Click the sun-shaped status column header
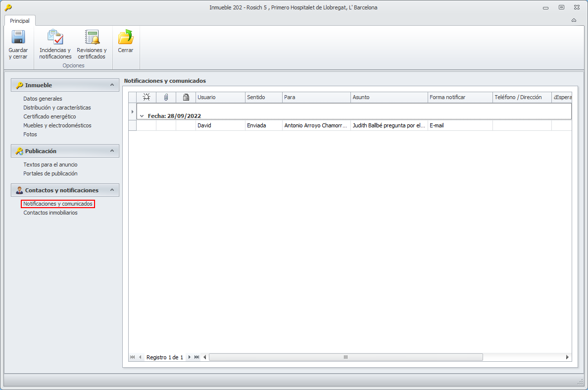This screenshot has width=588, height=390. 146,98
